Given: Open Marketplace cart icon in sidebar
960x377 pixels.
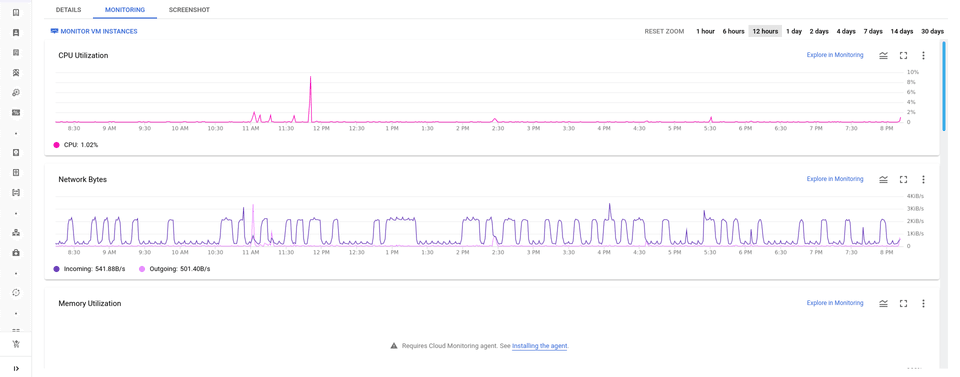Looking at the screenshot, I should tap(17, 344).
